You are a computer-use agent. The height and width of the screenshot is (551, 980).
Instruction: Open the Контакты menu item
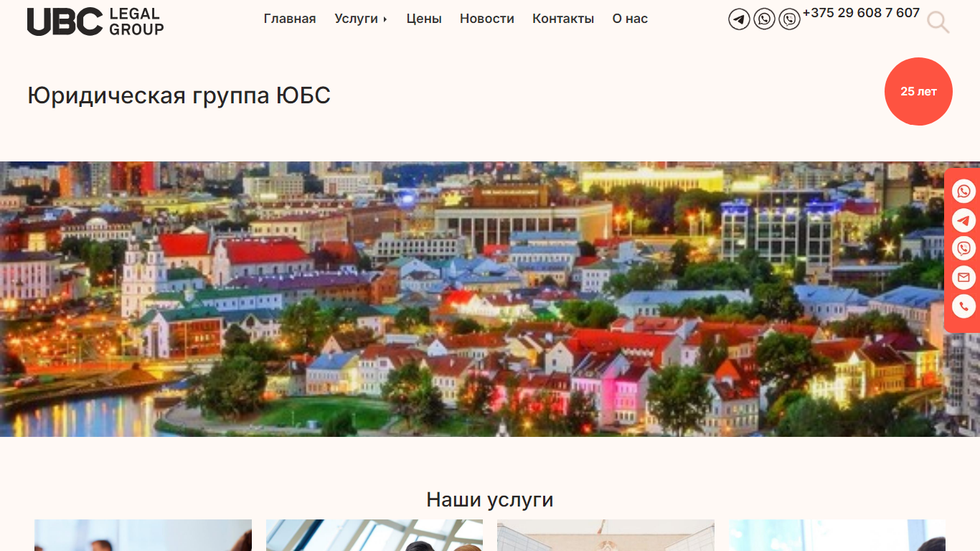tap(563, 19)
